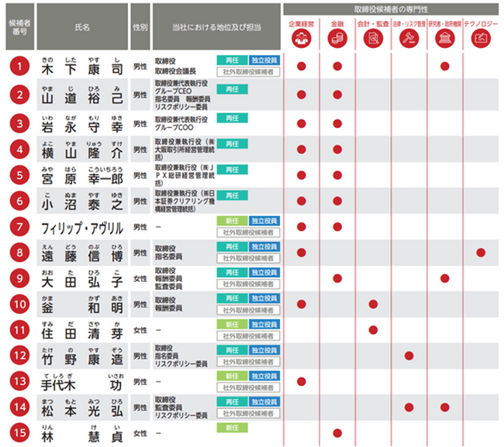Click the 候補者番号 column header

(19, 26)
